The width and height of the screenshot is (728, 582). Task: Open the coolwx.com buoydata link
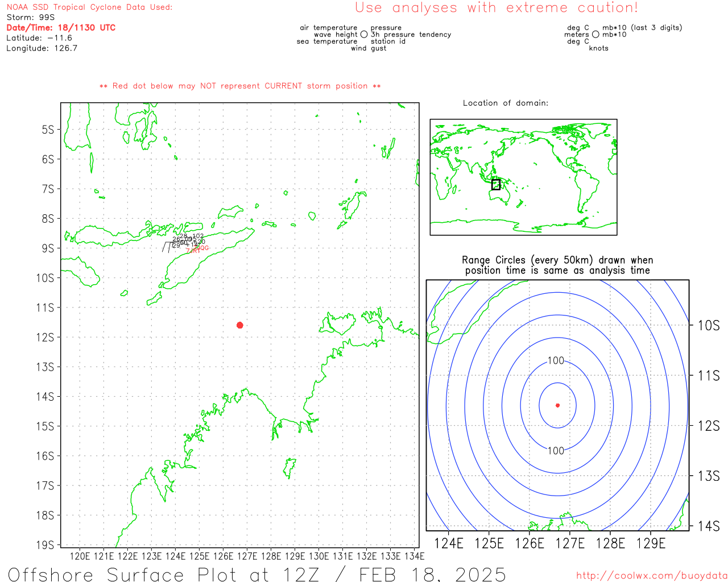coord(652,576)
